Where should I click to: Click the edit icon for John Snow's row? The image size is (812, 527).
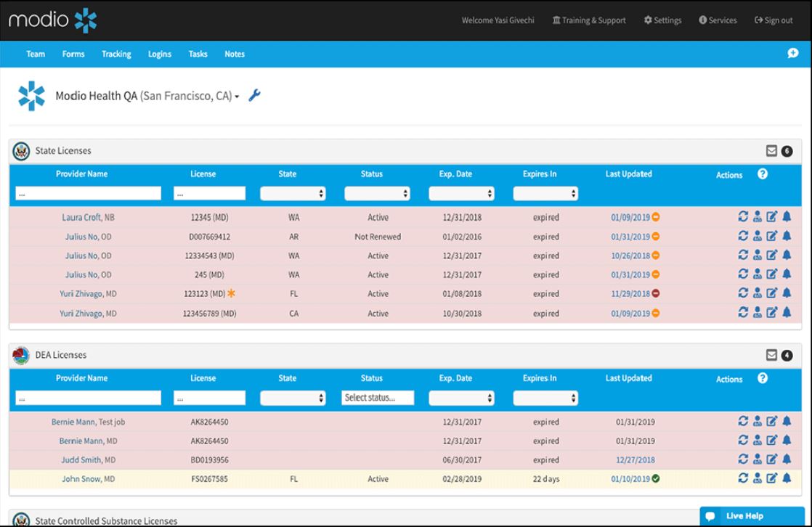coord(771,478)
